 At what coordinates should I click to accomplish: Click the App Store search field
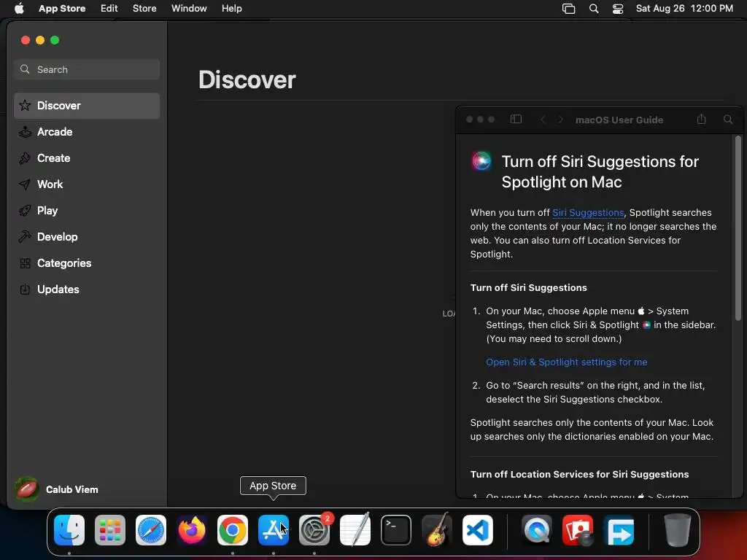coord(87,69)
